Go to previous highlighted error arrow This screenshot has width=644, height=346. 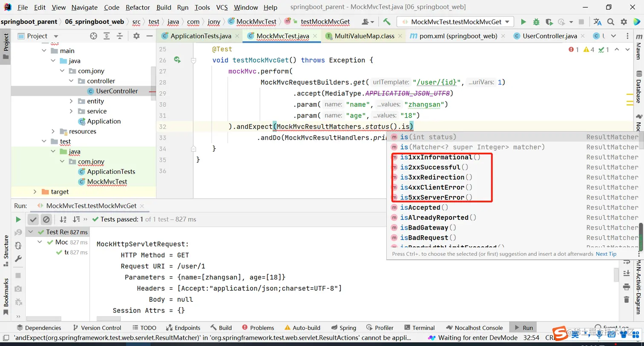coord(616,50)
